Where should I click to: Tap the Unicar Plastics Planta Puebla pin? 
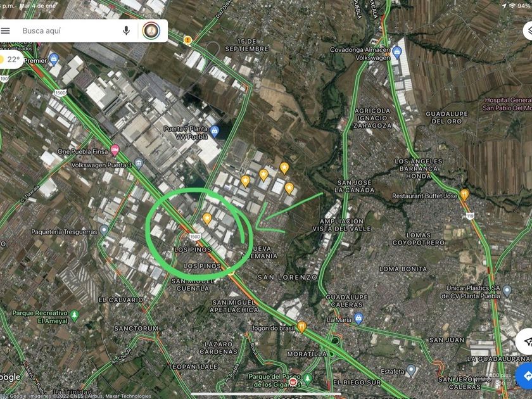(x=507, y=291)
